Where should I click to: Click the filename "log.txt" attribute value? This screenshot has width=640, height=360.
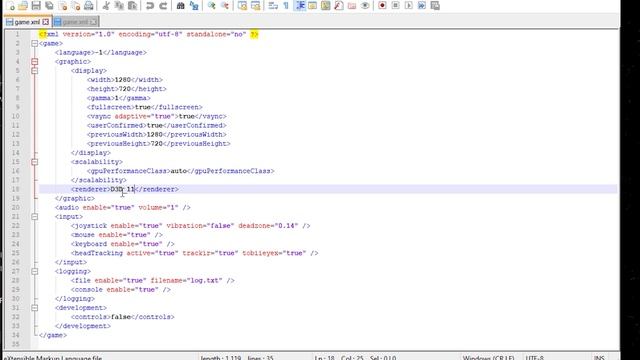pos(204,281)
